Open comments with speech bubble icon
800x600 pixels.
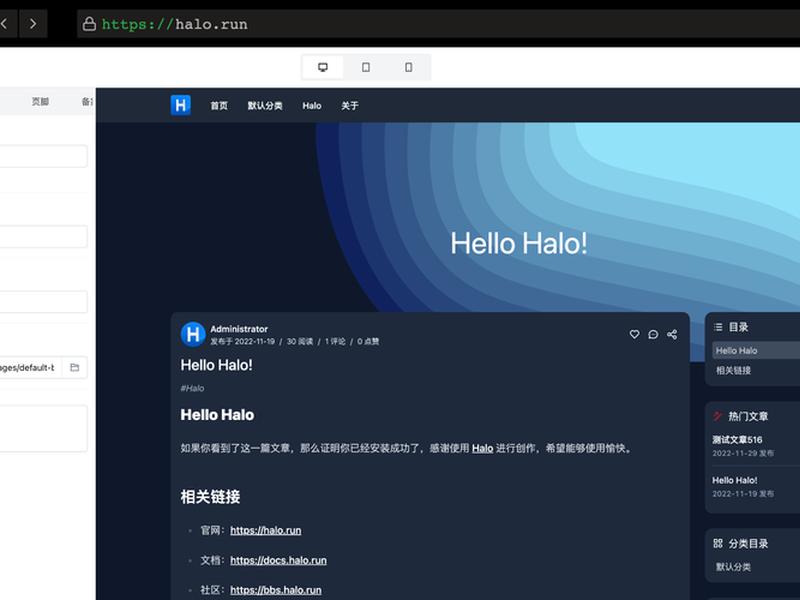(x=653, y=334)
